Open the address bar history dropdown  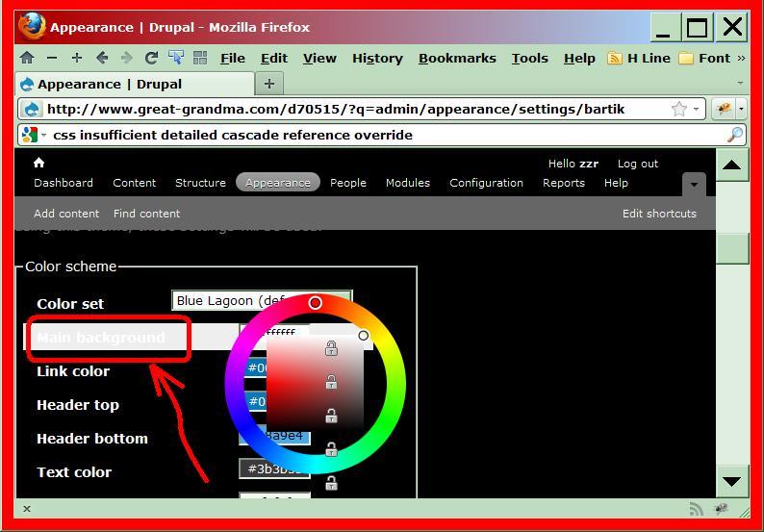697,109
